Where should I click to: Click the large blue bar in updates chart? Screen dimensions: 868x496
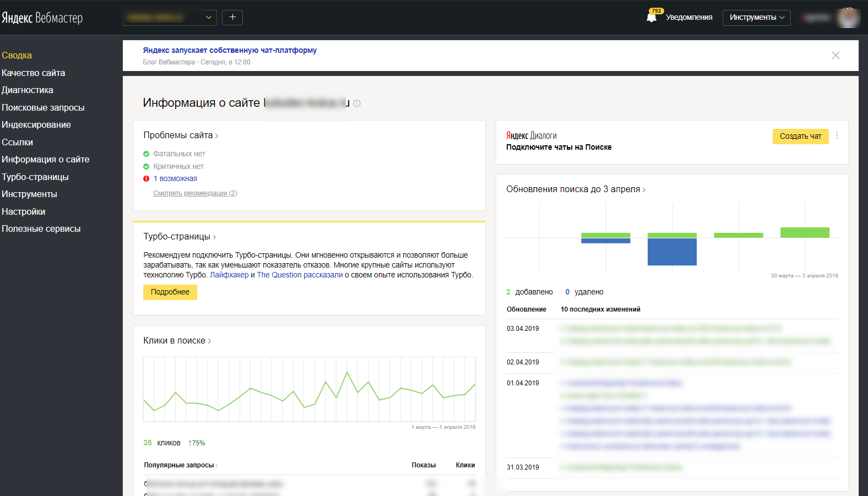[672, 252]
